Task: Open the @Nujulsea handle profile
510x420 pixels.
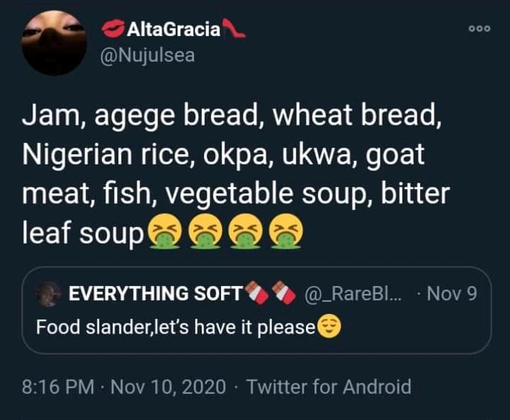Action: 148,55
